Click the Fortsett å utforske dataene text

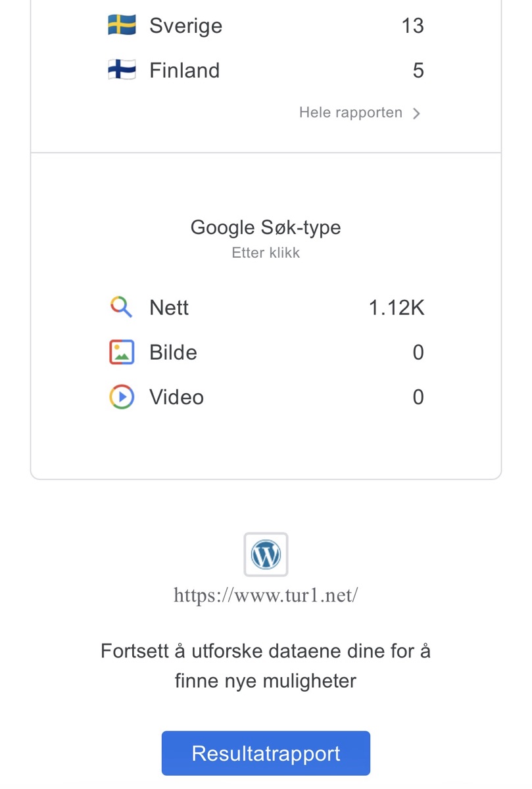click(266, 665)
